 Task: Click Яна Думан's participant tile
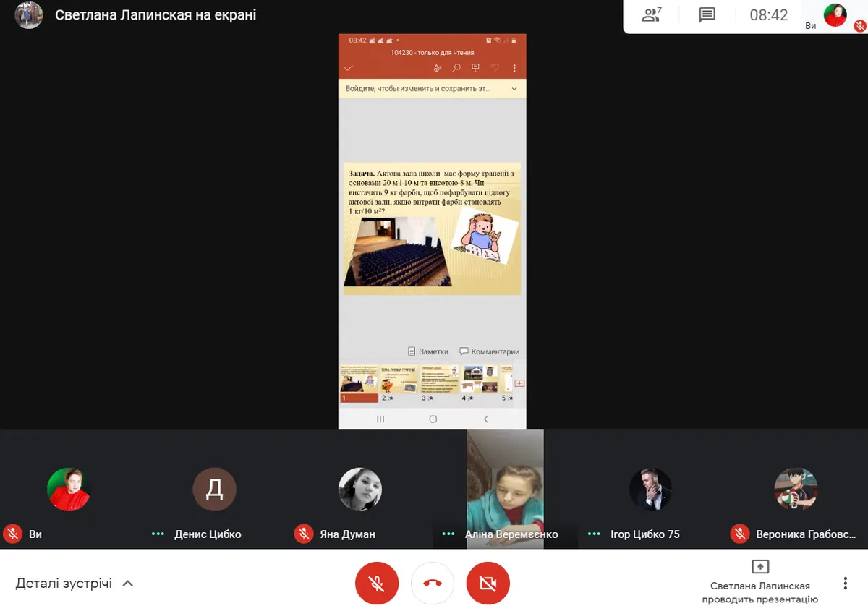360,490
